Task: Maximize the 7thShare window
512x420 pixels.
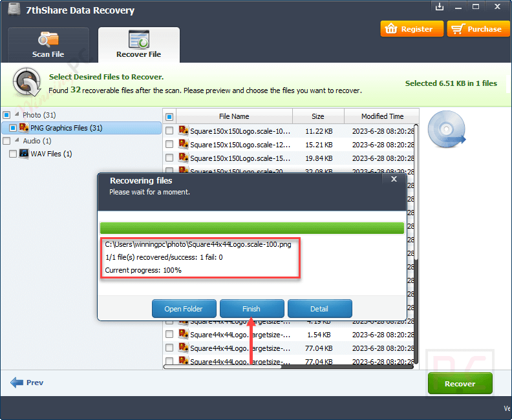Action: 476,6
